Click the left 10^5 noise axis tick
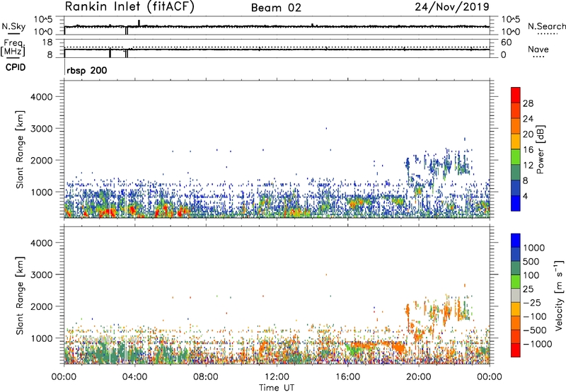 coord(43,20)
